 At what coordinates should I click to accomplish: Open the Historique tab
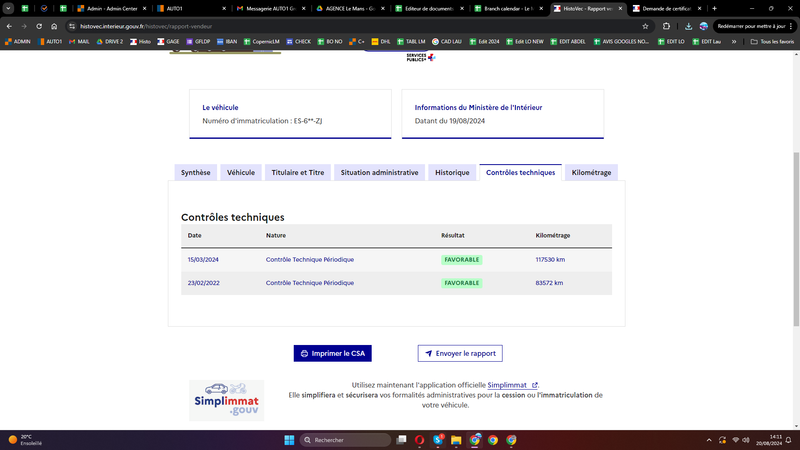point(452,172)
